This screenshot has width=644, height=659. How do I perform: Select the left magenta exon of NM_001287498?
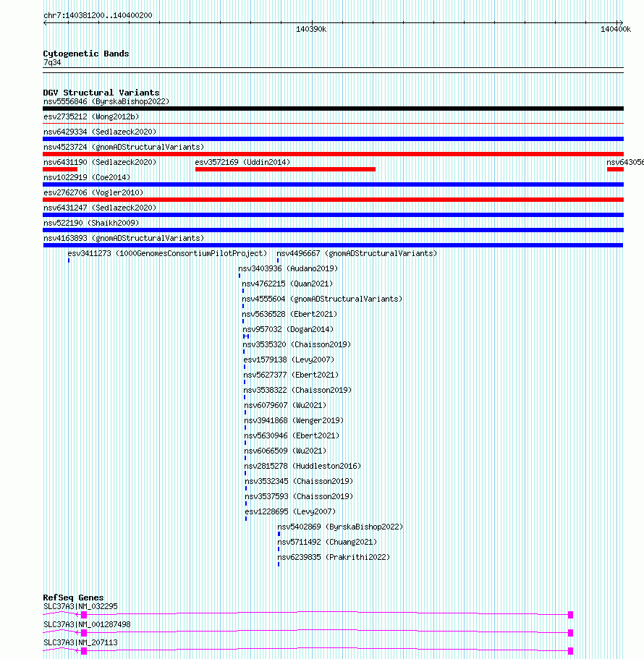pos(84,633)
